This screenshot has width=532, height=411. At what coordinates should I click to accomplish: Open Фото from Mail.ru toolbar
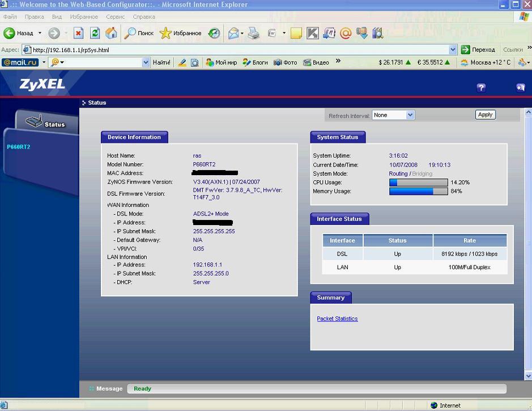pos(286,62)
